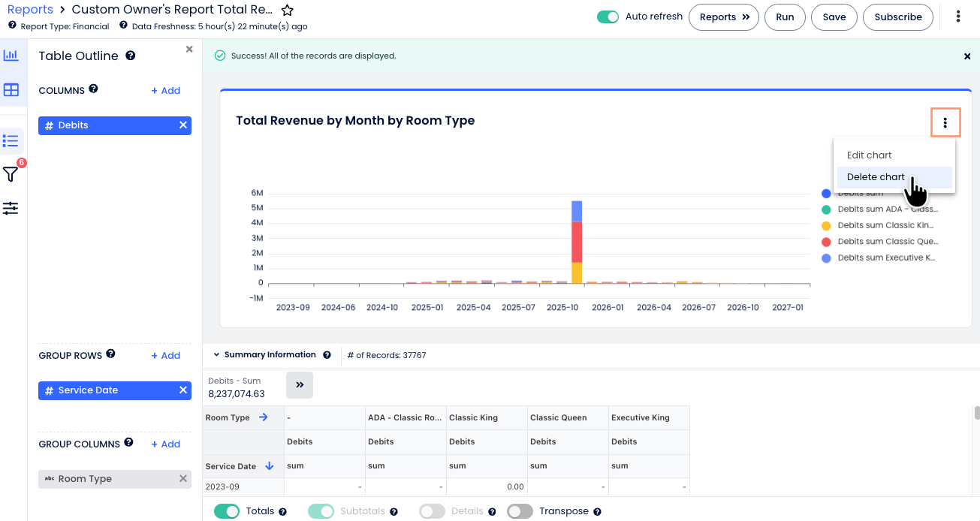Screen dimensions: 980x521
Task: Expand summary with double chevron button
Action: click(x=300, y=385)
